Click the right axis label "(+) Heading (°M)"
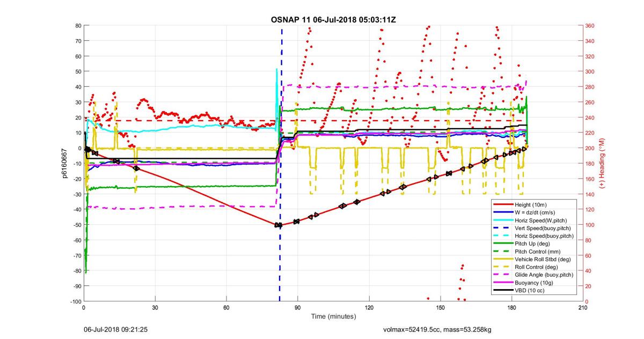 pyautogui.click(x=602, y=163)
